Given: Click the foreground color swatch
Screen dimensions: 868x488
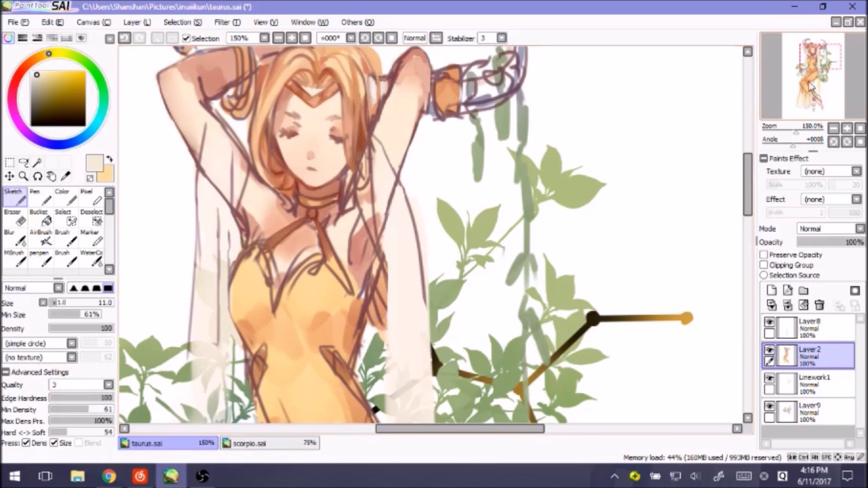Looking at the screenshot, I should [x=94, y=163].
